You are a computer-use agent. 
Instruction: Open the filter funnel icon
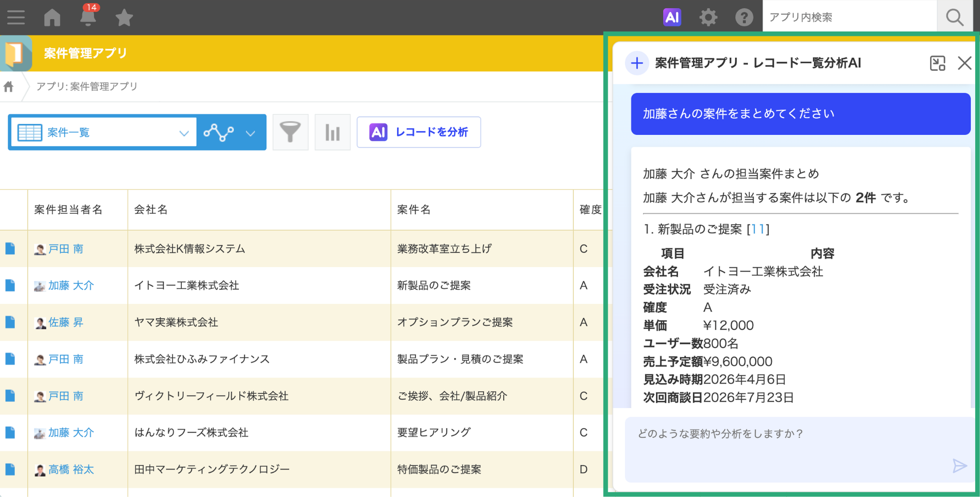(x=290, y=132)
